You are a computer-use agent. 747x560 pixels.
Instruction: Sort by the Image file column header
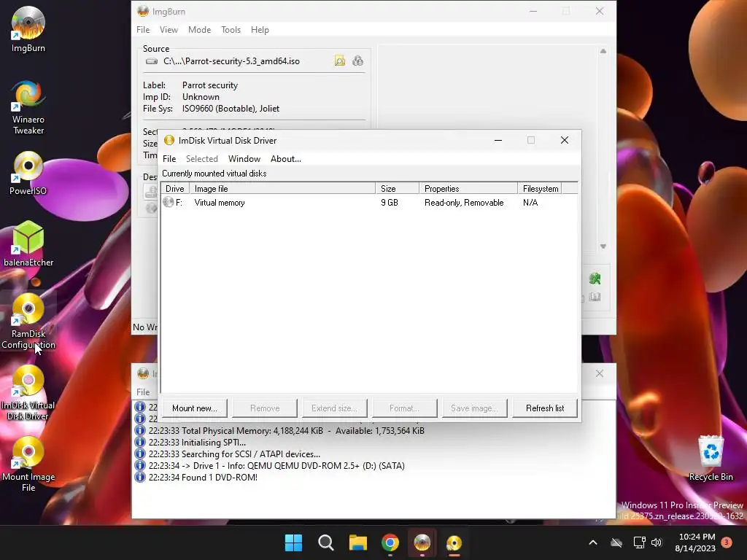[x=282, y=189]
